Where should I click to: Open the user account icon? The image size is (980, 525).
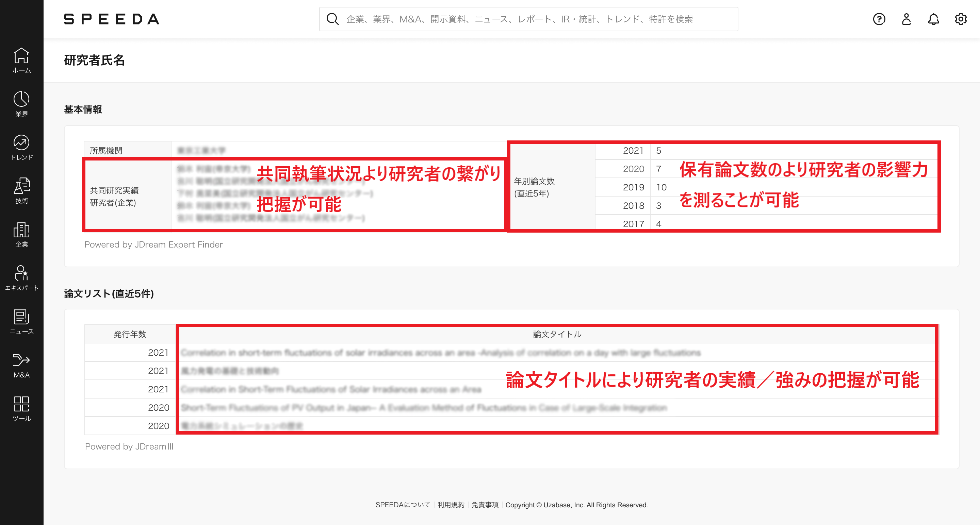coord(906,19)
